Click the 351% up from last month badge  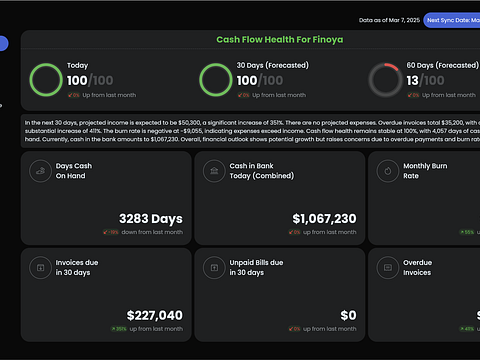tap(119, 329)
